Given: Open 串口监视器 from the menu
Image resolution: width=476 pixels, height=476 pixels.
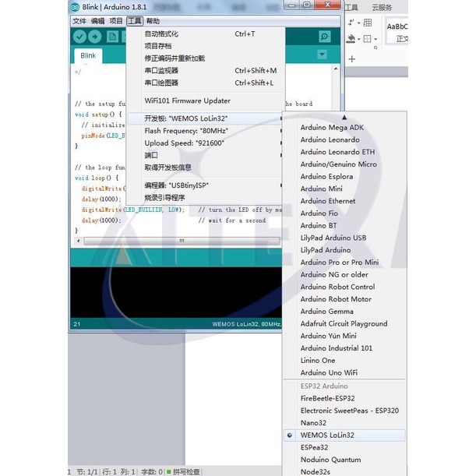Looking at the screenshot, I should coord(206,70).
